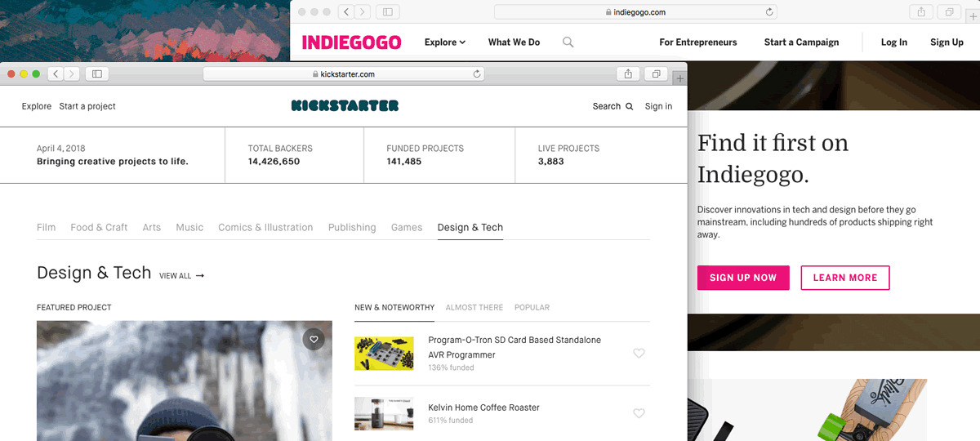
Task: Favorite the Program-O-Tron project heart
Action: pos(639,354)
